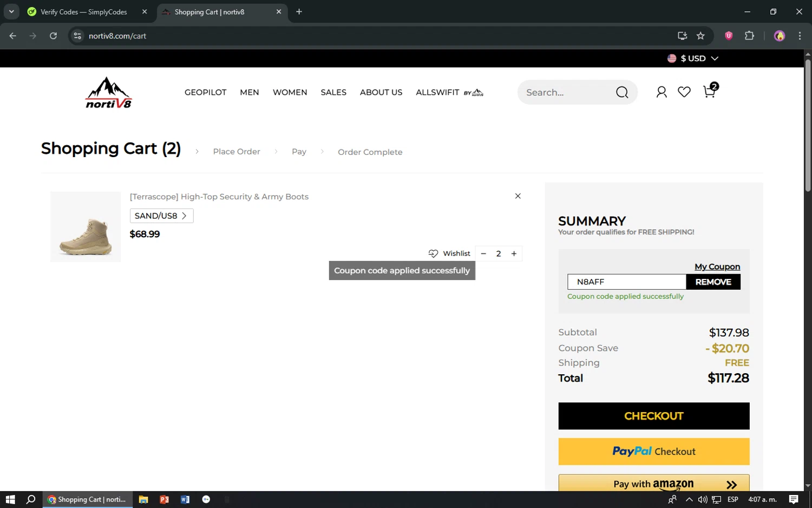812x508 pixels.
Task: Open the wishlist heart icon in header
Action: click(x=684, y=92)
